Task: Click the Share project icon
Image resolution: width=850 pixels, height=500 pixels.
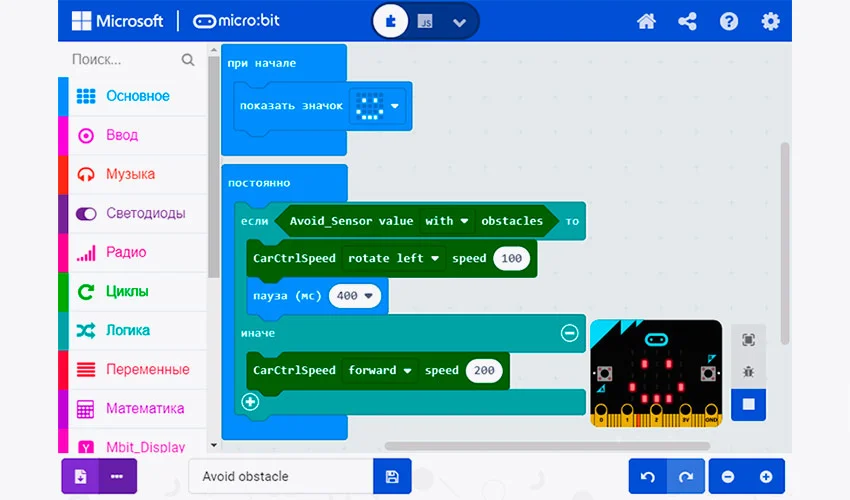Action: 687,21
